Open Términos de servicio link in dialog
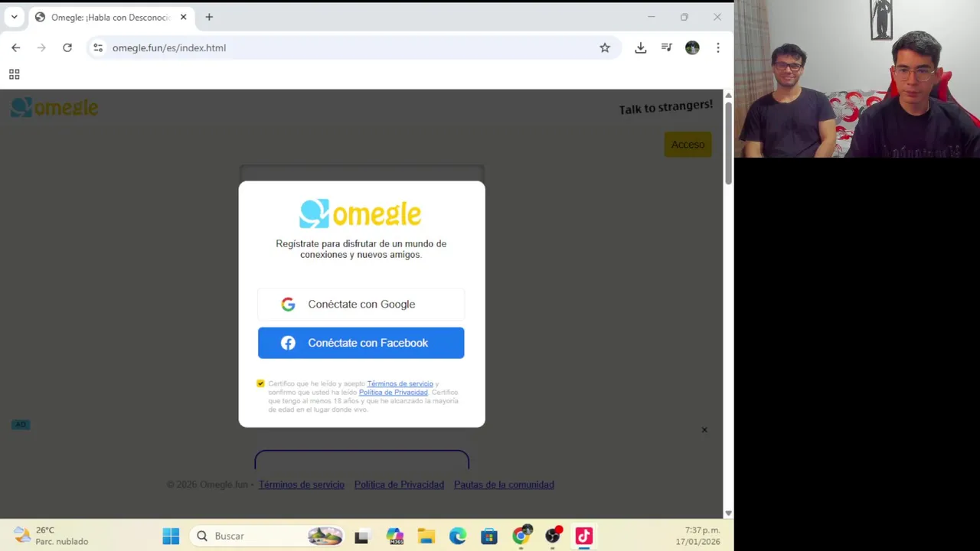The height and width of the screenshot is (551, 980). (400, 383)
